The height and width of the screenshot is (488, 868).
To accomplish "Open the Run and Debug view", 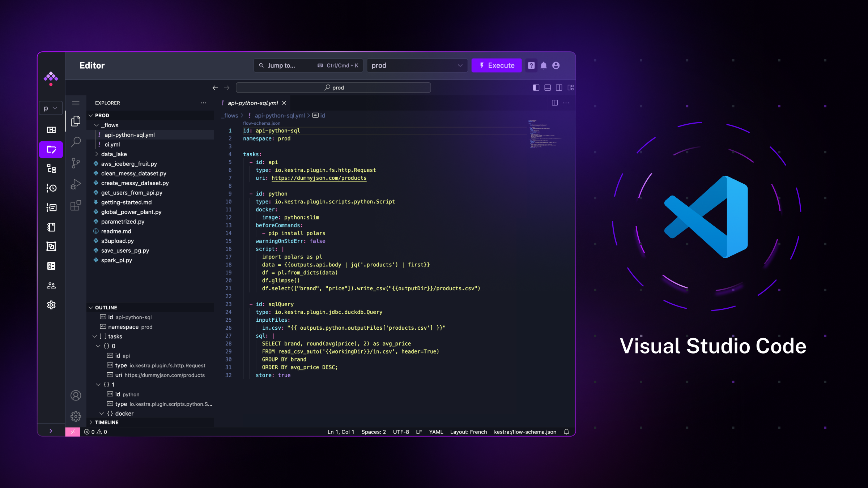I will pos(76,184).
